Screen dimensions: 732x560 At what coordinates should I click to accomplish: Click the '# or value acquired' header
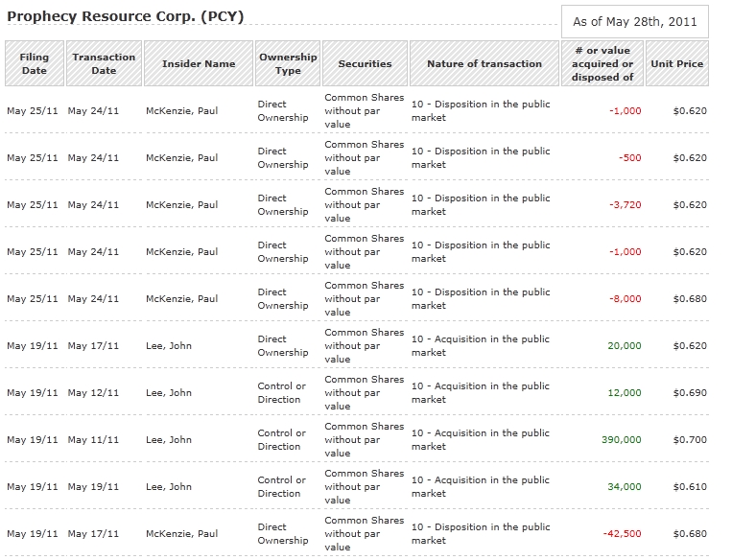click(602, 64)
